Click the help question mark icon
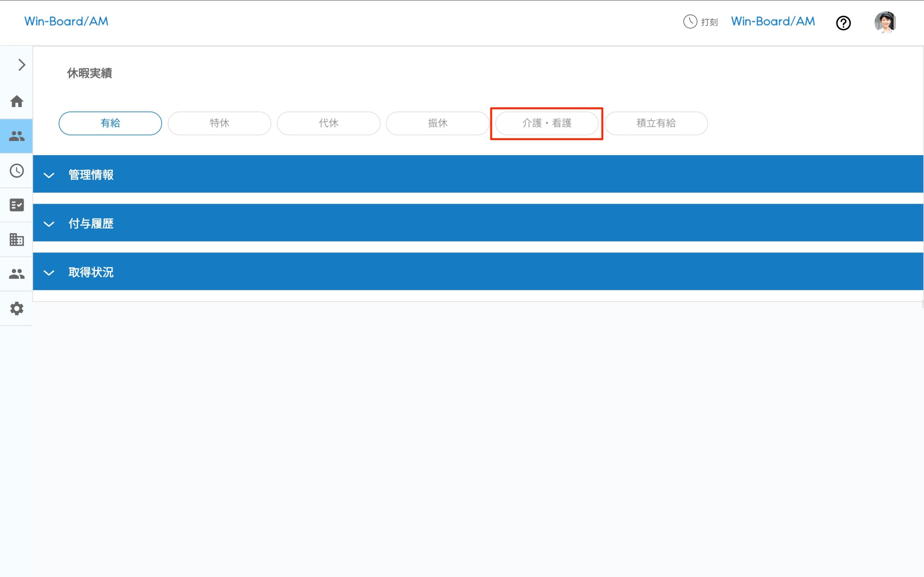 coord(843,23)
